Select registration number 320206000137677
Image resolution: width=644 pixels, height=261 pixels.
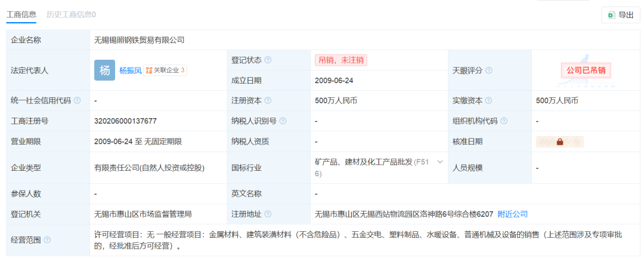point(125,121)
